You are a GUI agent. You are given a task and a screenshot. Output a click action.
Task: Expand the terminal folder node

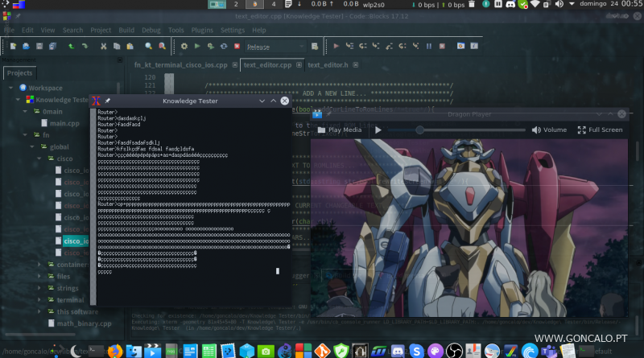tap(39, 300)
